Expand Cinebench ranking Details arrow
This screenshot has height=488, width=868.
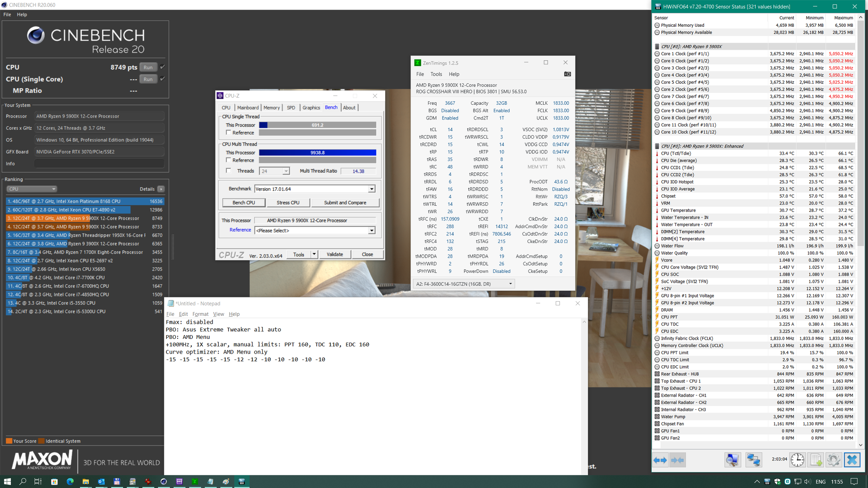point(161,189)
